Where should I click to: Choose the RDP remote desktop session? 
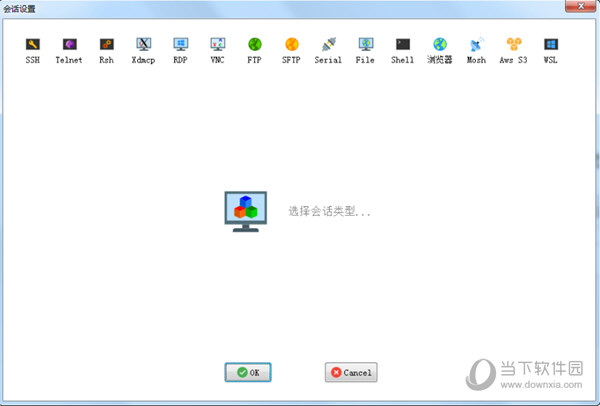[181, 51]
